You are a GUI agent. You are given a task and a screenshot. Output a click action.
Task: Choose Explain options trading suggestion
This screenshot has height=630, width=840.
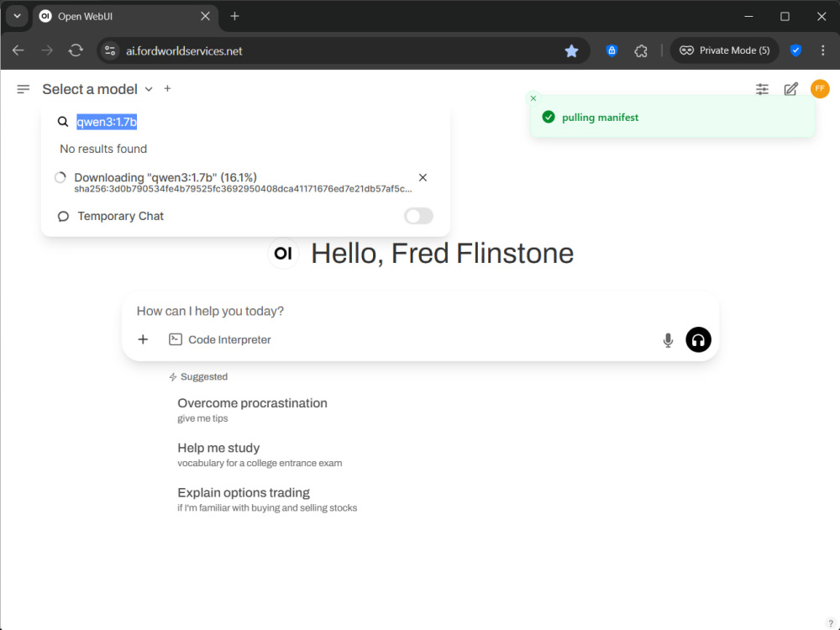point(267,499)
